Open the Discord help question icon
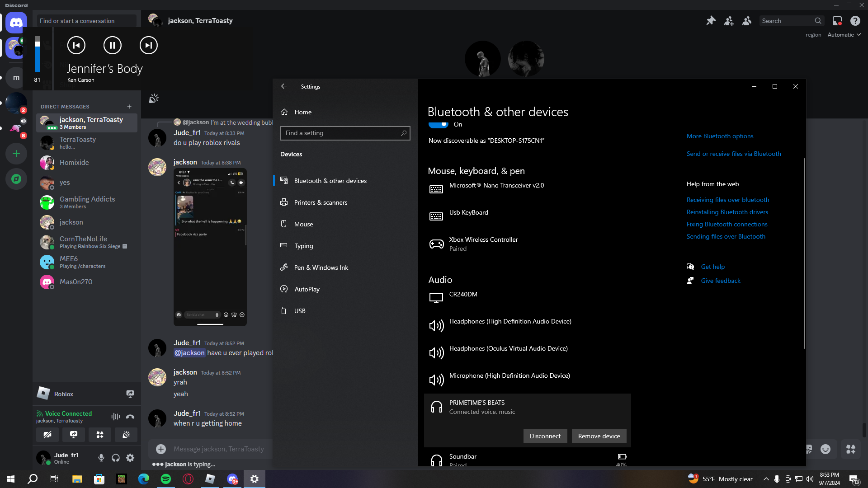 point(855,21)
